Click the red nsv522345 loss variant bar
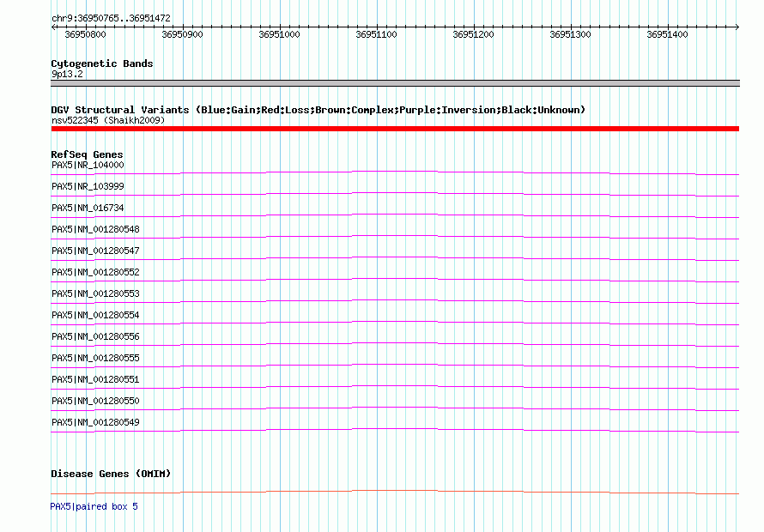The height and width of the screenshot is (532, 764). 395,129
